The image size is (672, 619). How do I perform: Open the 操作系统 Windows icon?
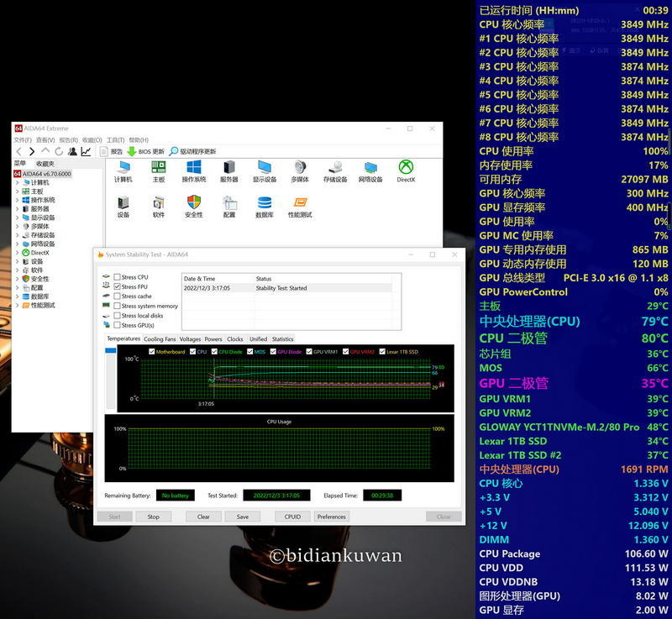click(x=194, y=167)
